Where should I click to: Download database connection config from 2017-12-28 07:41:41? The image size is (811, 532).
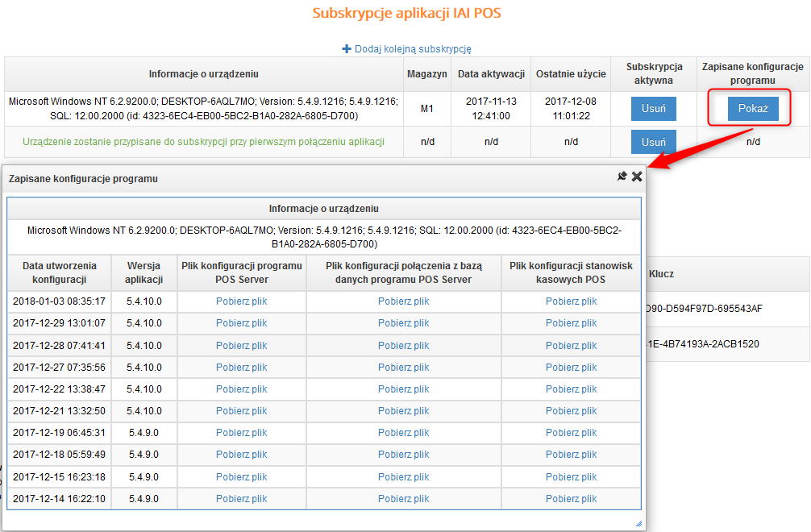coord(403,345)
